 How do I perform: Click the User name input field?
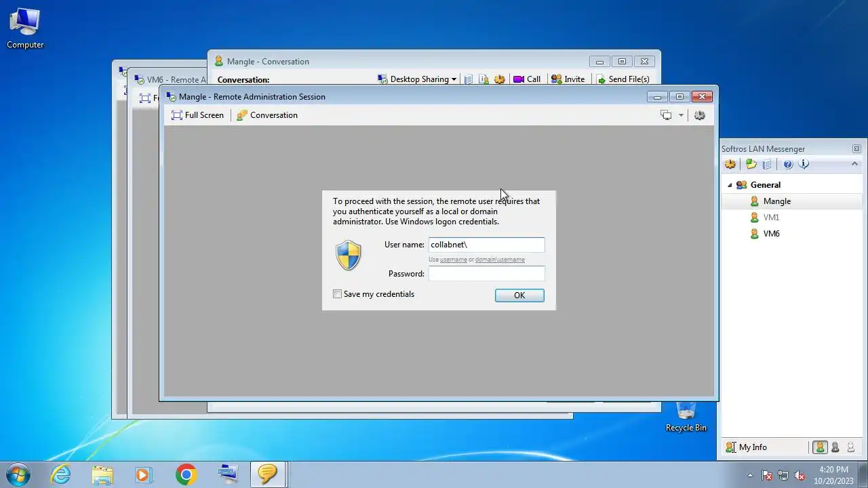(x=486, y=245)
